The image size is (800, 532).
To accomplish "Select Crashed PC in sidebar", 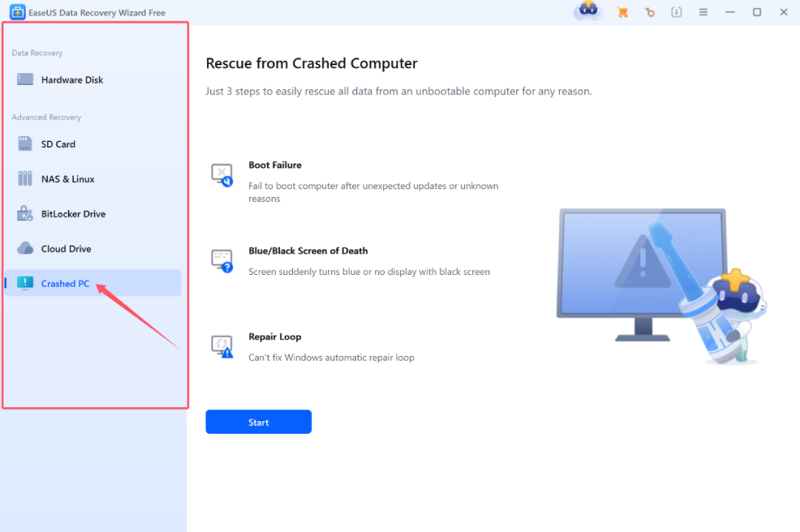I will click(x=93, y=283).
